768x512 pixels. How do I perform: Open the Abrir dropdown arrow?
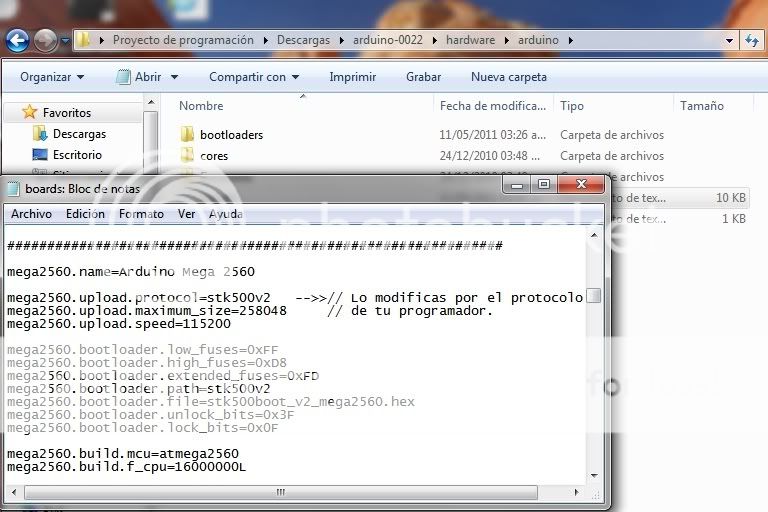tap(174, 77)
